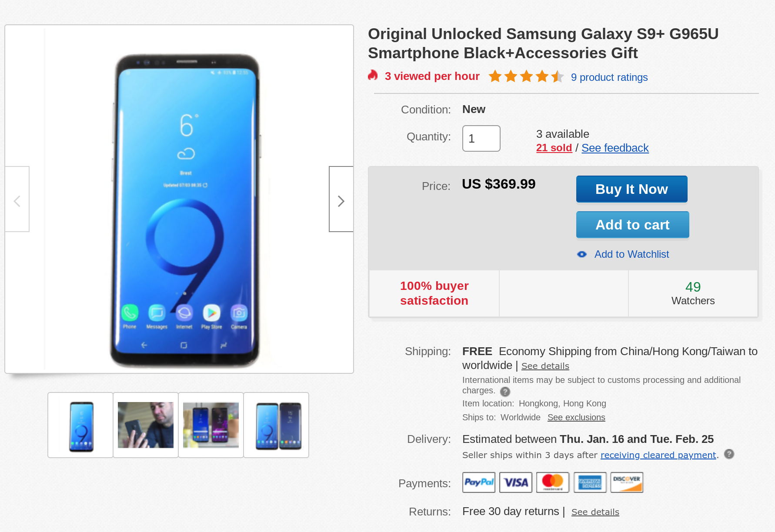775x532 pixels.
Task: Click the help icon after cleared payment link
Action: click(729, 454)
